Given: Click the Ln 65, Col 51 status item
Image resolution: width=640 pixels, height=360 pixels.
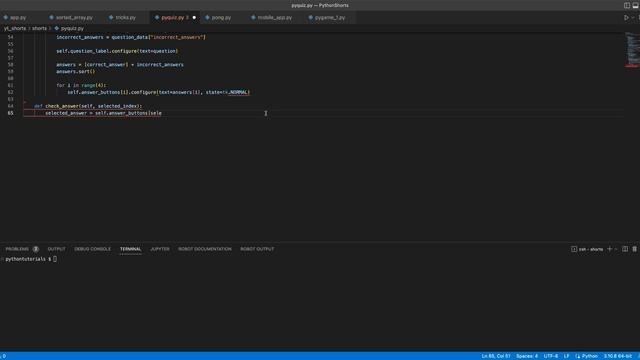Looking at the screenshot, I should click(x=496, y=356).
